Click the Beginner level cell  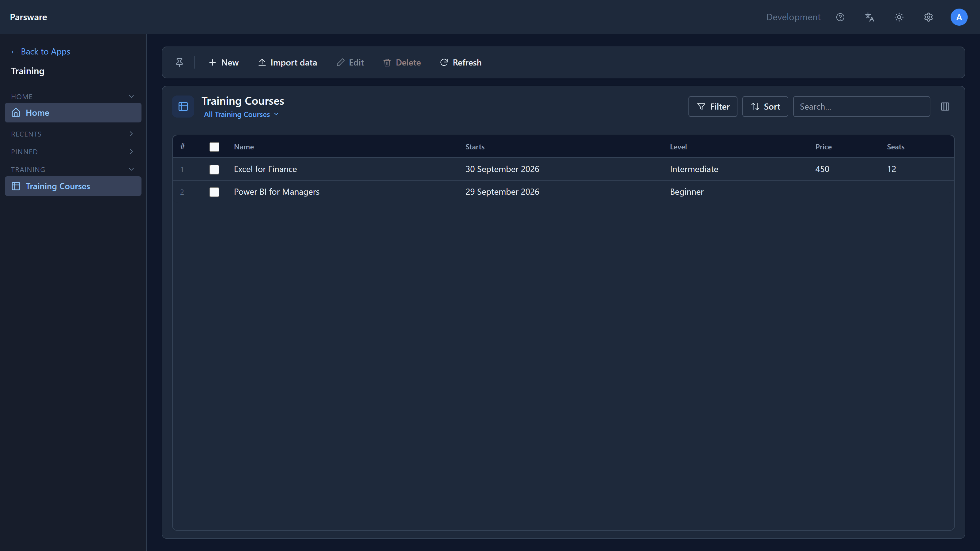click(x=687, y=192)
